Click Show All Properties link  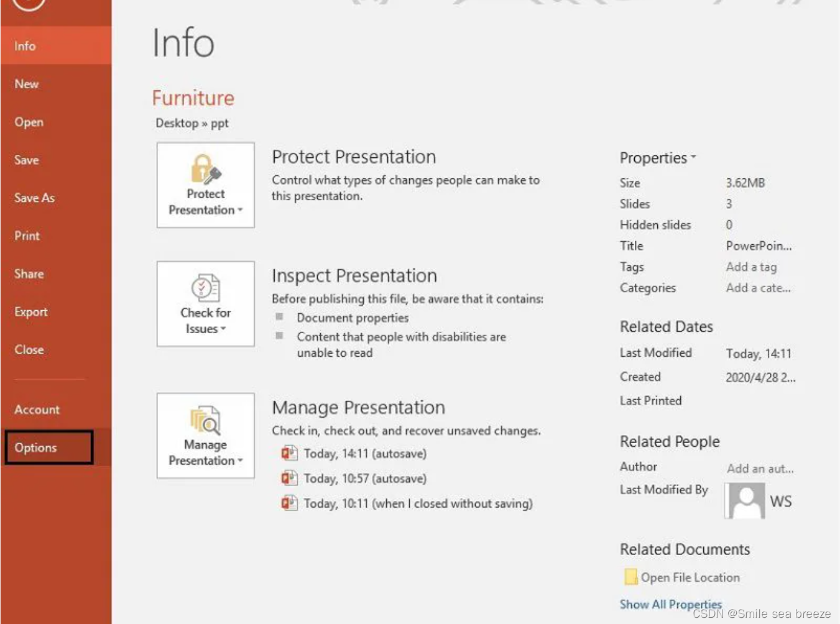coord(671,604)
